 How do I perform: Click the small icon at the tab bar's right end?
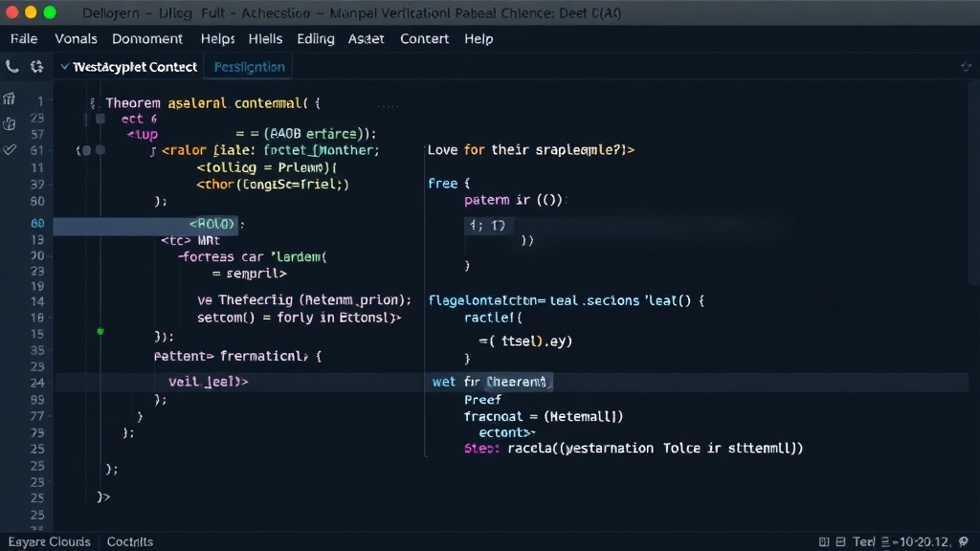click(x=966, y=66)
